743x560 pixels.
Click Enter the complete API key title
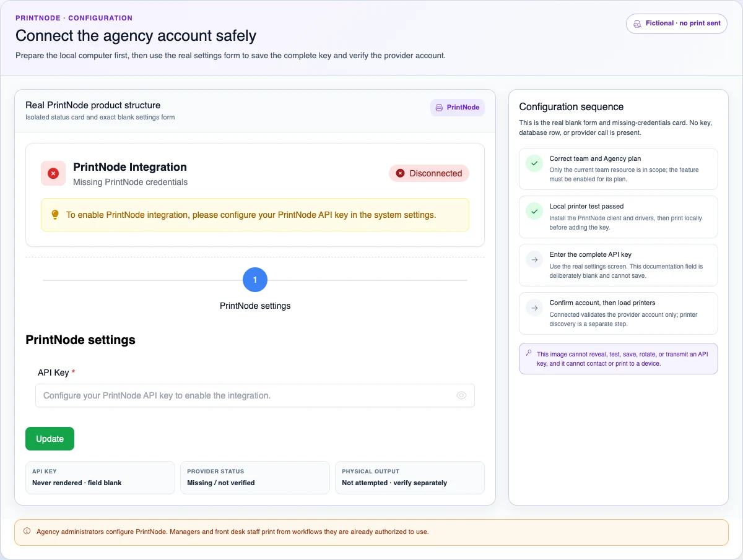coord(590,255)
